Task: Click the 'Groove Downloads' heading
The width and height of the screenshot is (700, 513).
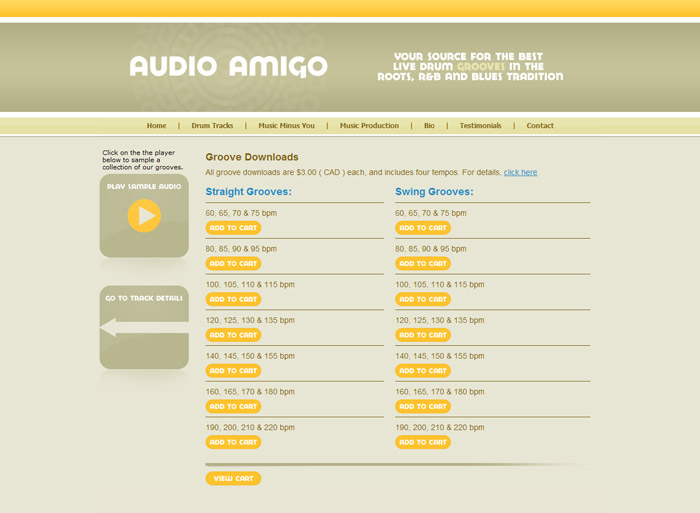Action: pos(252,157)
